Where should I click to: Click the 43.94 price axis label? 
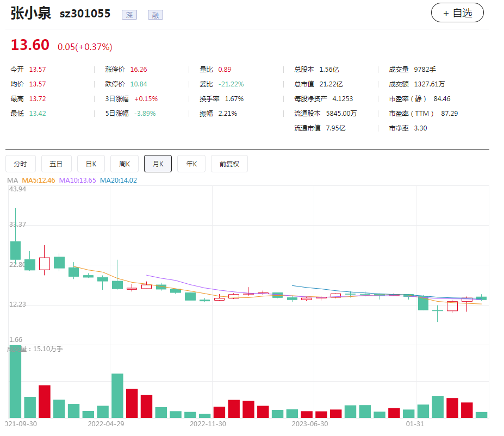click(x=18, y=189)
